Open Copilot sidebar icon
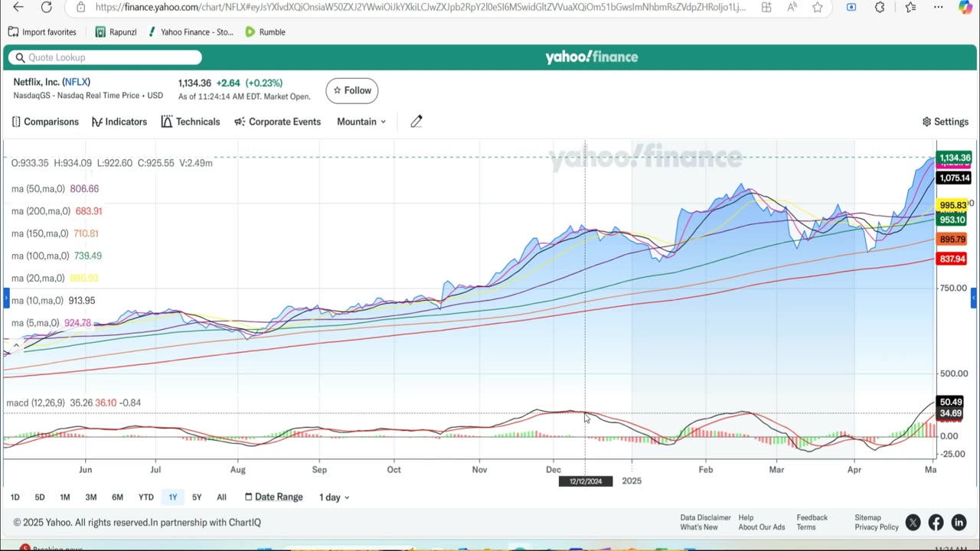The width and height of the screenshot is (980, 551). click(x=965, y=7)
